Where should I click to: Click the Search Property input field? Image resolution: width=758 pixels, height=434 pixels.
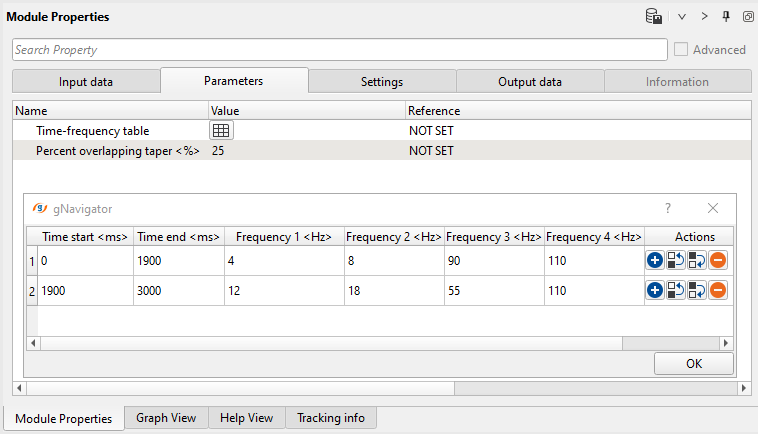[339, 50]
